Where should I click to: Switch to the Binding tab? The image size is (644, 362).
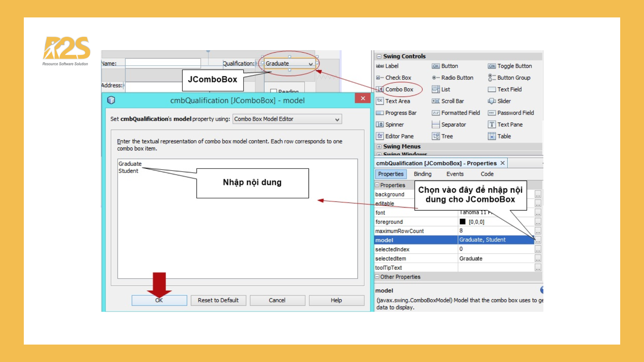(422, 174)
